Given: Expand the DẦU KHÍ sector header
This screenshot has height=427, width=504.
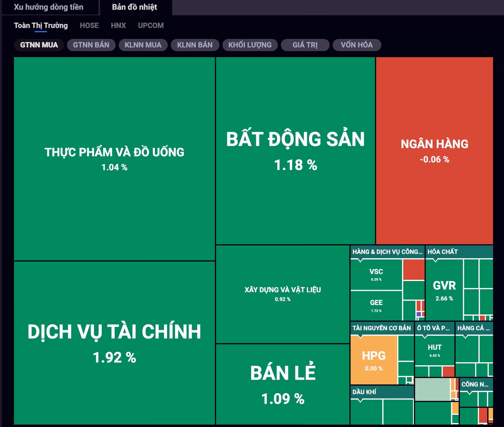Looking at the screenshot, I should coord(364,392).
